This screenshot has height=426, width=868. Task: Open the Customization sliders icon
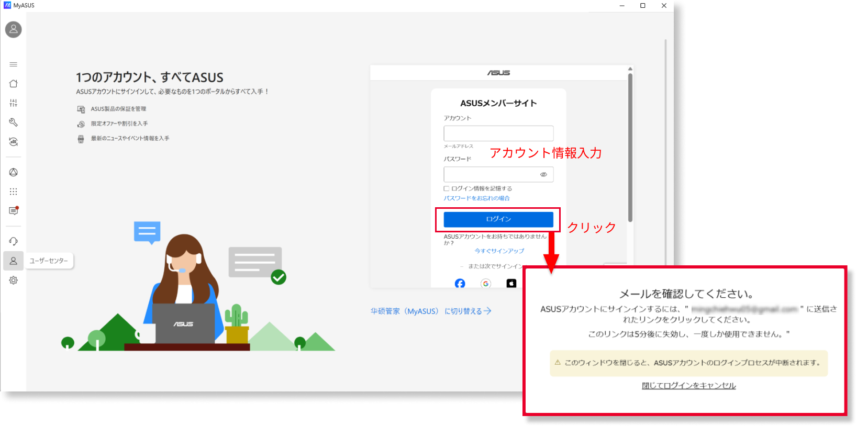coord(14,103)
